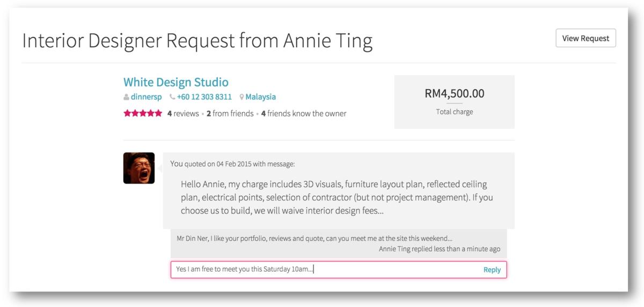This screenshot has height=307, width=644.
Task: Click Annie Ting's reply timestamp line
Action: (x=440, y=249)
